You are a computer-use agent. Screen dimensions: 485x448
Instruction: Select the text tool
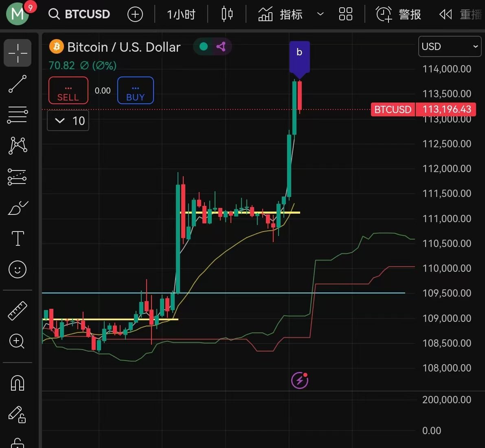pyautogui.click(x=18, y=238)
